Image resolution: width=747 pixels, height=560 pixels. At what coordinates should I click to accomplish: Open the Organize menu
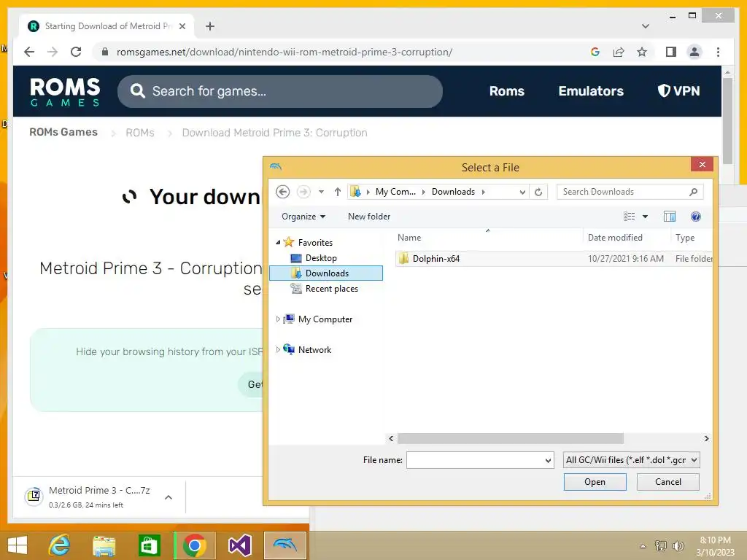[303, 217]
